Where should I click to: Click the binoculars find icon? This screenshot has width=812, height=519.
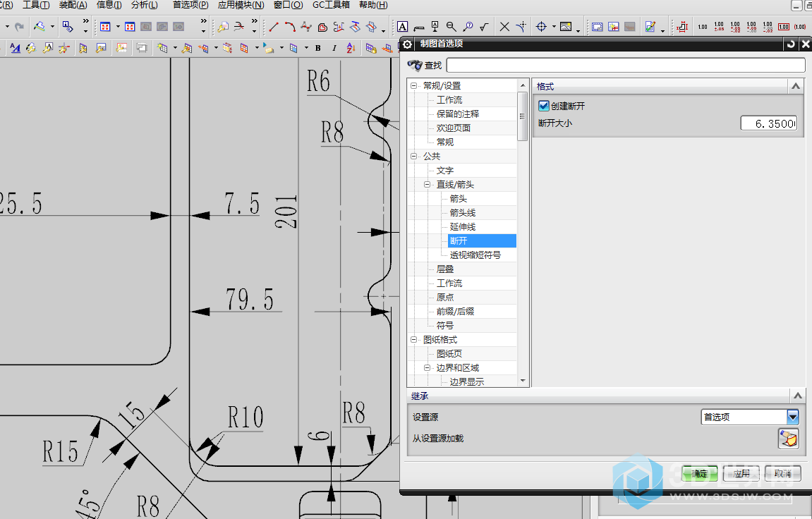(415, 65)
